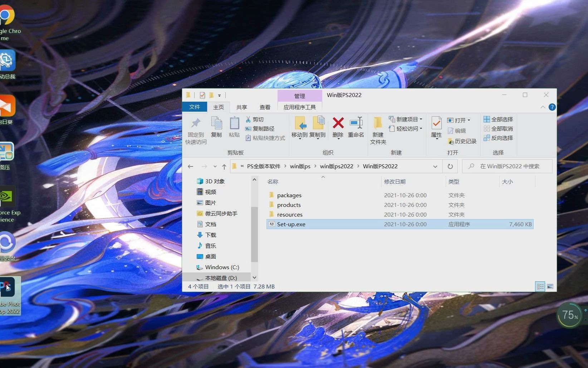Click the 名称 column header to sort

tap(273, 181)
